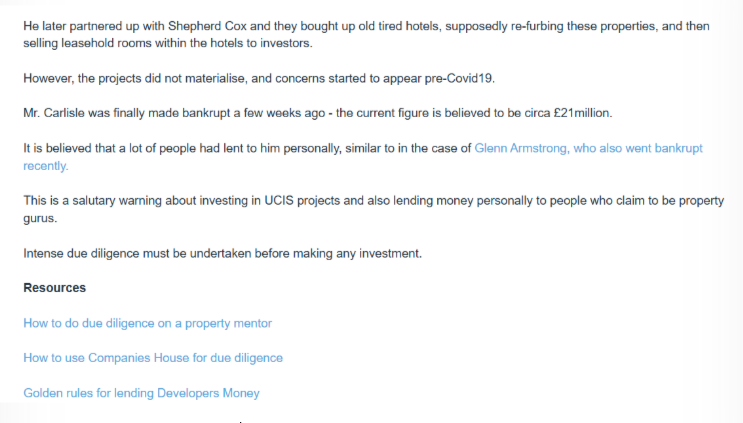
Task: Open the Glenn Armstrong bankruptcy link
Action: [x=588, y=149]
